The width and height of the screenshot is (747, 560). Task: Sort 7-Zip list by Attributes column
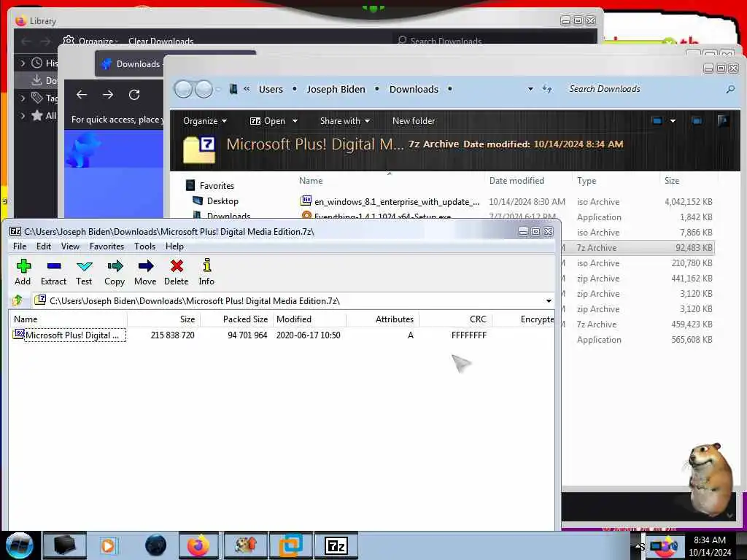(x=382, y=319)
